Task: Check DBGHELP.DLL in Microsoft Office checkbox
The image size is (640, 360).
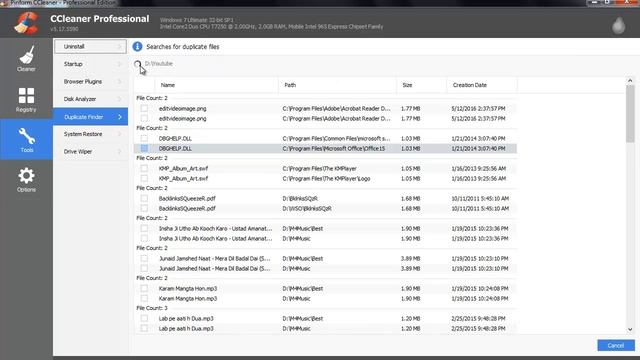Action: (x=144, y=149)
